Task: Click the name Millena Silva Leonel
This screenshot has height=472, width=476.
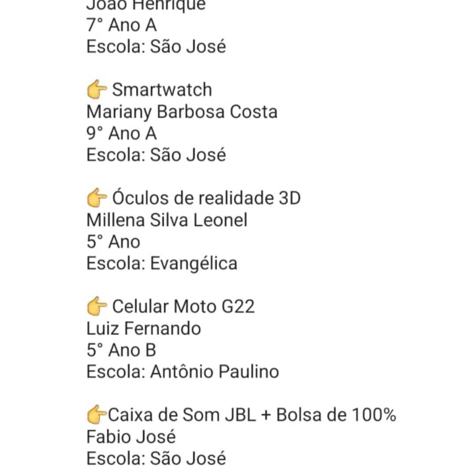Action: (167, 220)
